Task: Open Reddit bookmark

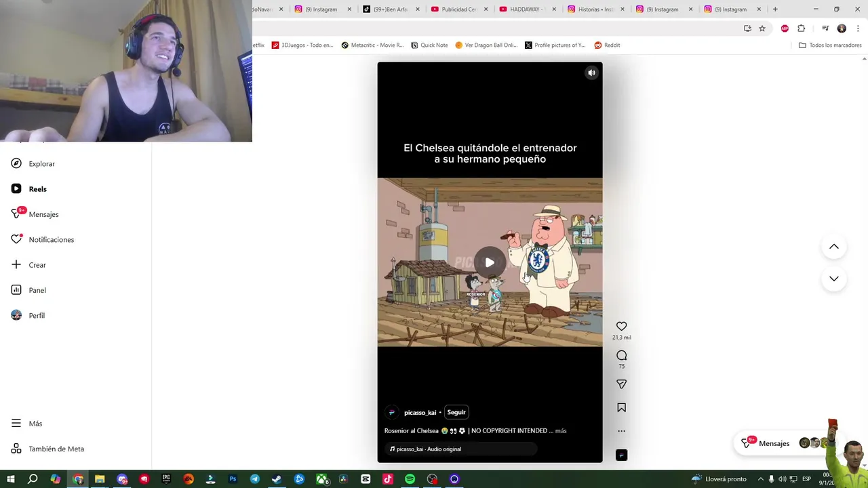Action: pyautogui.click(x=607, y=45)
